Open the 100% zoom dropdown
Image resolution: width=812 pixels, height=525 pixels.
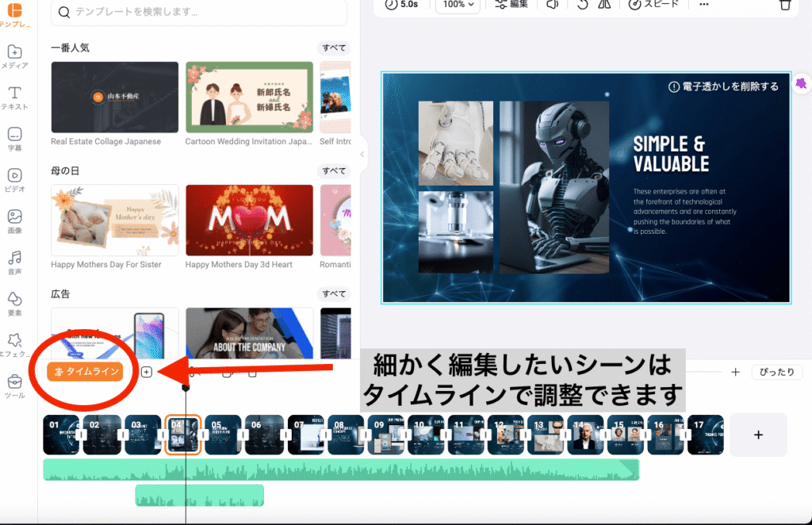click(x=458, y=4)
